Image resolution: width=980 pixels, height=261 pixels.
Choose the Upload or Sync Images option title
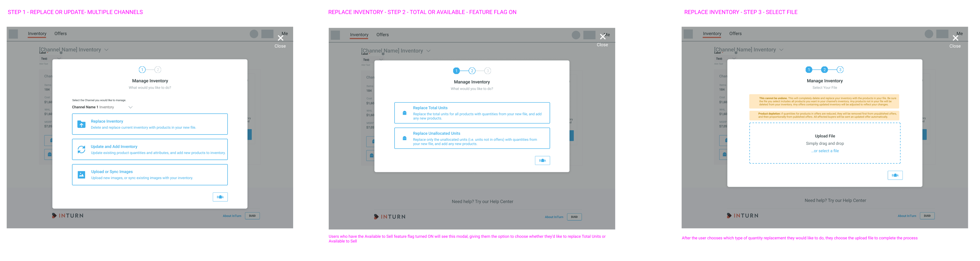click(112, 172)
